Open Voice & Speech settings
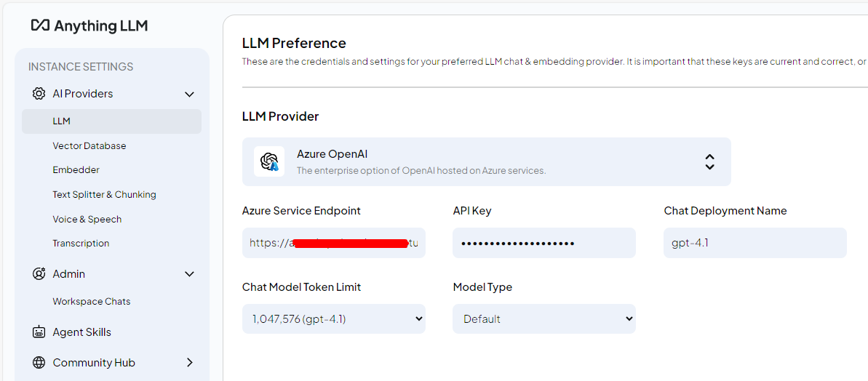 pyautogui.click(x=87, y=219)
